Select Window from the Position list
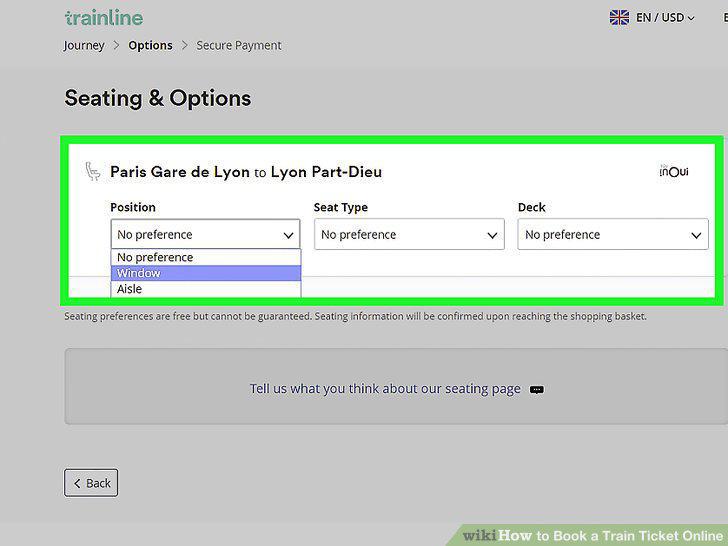The width and height of the screenshot is (728, 546). click(206, 273)
